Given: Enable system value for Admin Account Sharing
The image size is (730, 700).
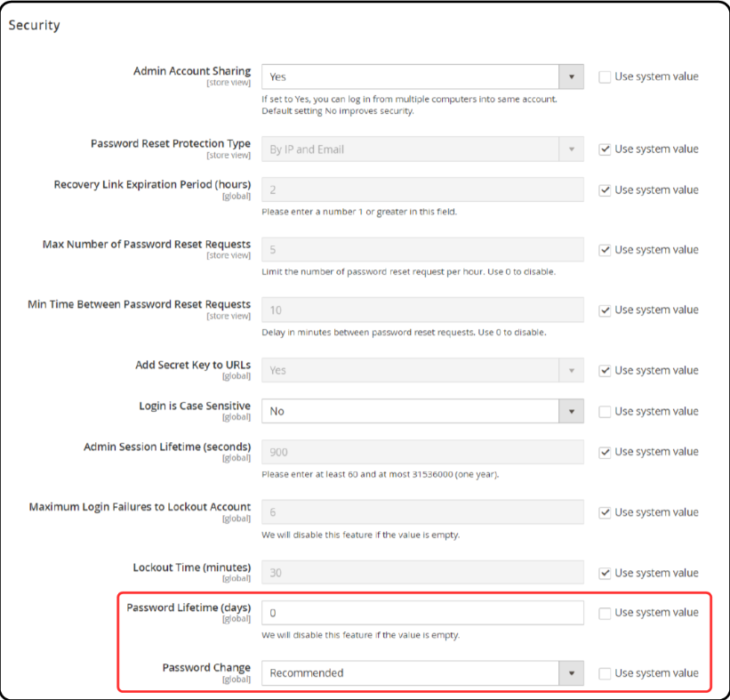Looking at the screenshot, I should pyautogui.click(x=605, y=76).
